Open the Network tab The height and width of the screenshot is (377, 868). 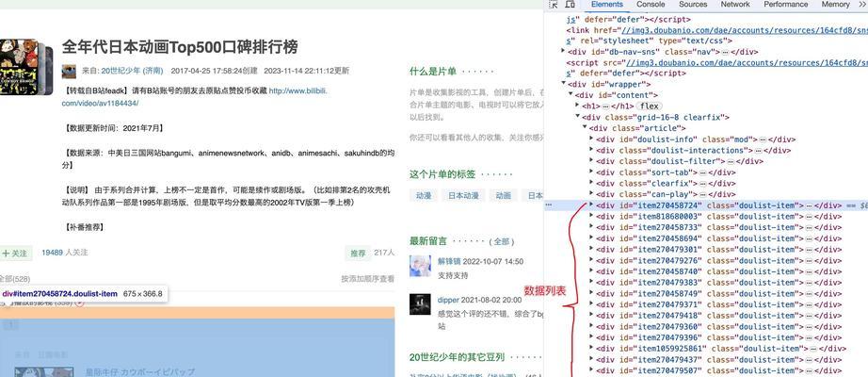(x=735, y=5)
